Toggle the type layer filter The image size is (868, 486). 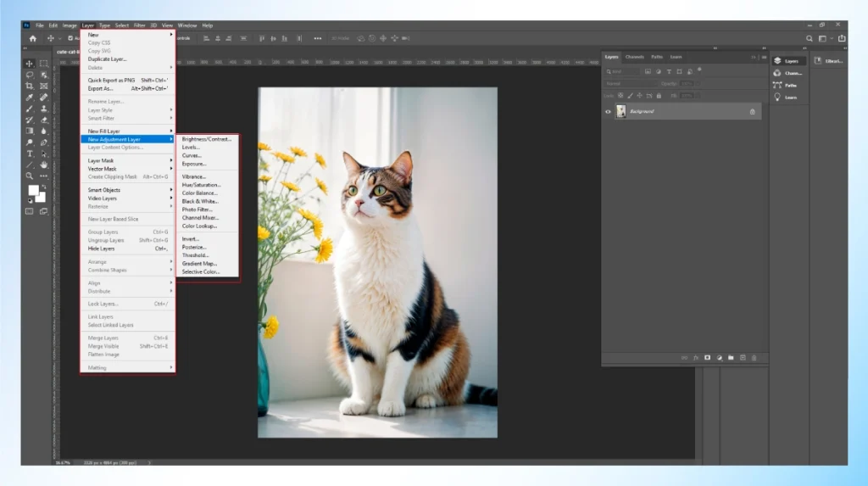pyautogui.click(x=669, y=71)
